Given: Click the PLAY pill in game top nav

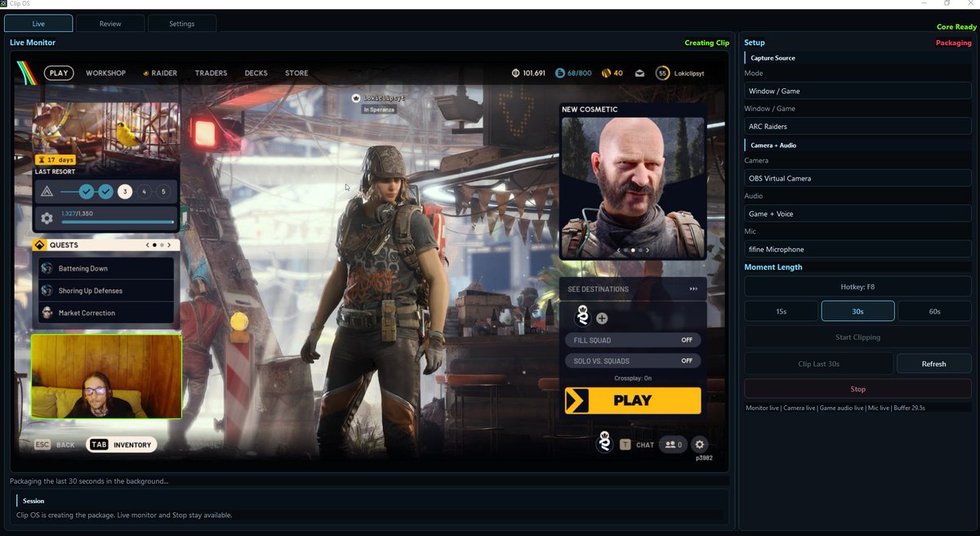Looking at the screenshot, I should coord(59,73).
